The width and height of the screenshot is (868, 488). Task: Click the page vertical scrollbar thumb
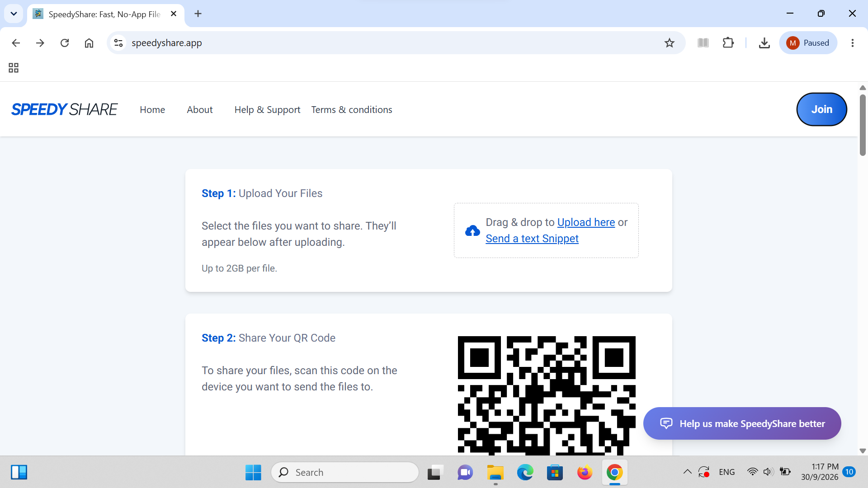(863, 126)
